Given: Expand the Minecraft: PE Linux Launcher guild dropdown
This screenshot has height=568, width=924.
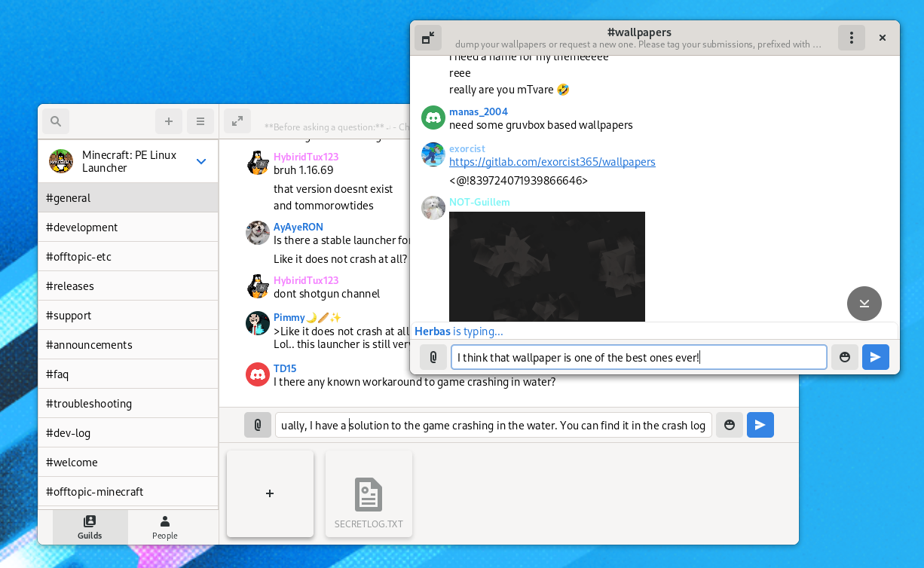Looking at the screenshot, I should tap(201, 161).
